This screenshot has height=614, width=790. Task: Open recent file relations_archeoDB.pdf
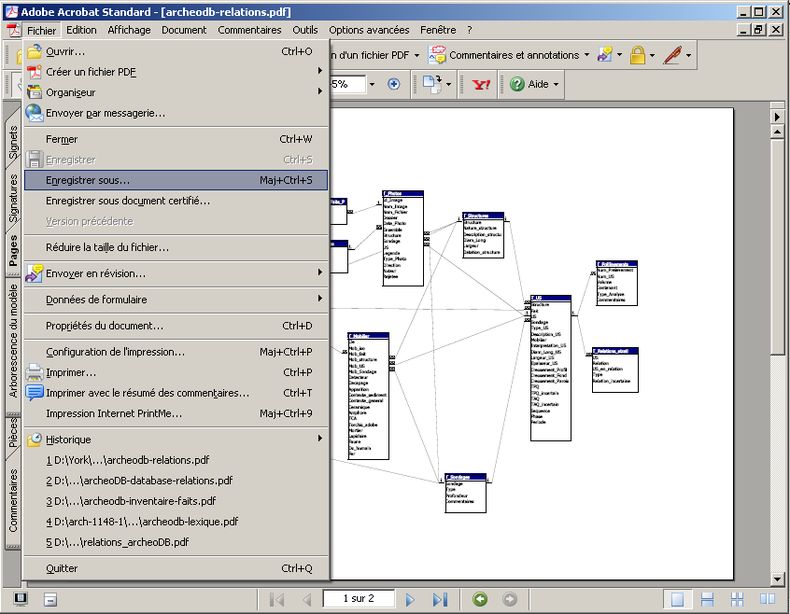tap(176, 542)
